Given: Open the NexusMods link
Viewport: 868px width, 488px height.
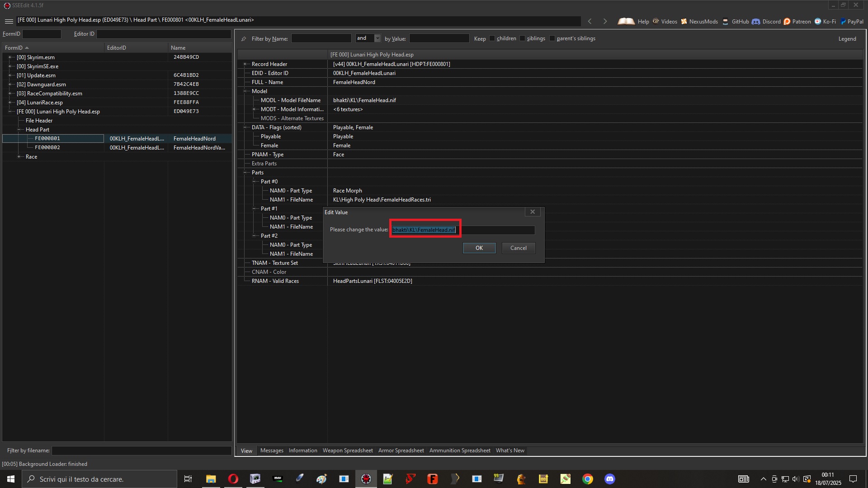Looking at the screenshot, I should [x=699, y=21].
